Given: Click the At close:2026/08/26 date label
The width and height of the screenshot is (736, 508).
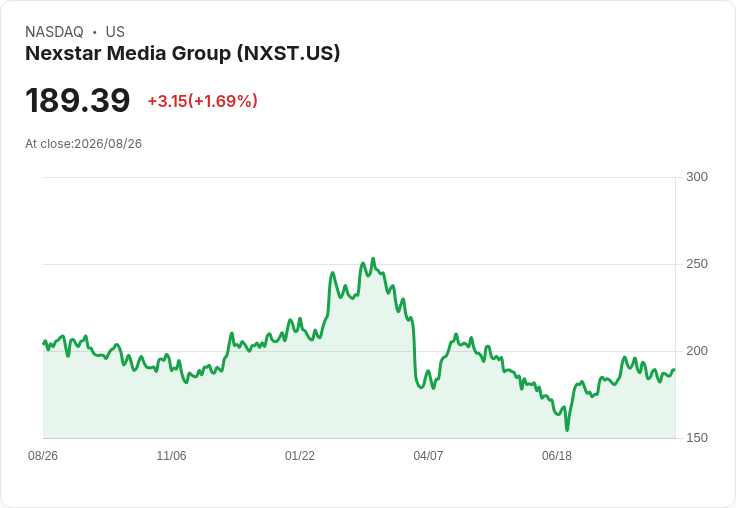Looking at the screenshot, I should pyautogui.click(x=84, y=144).
